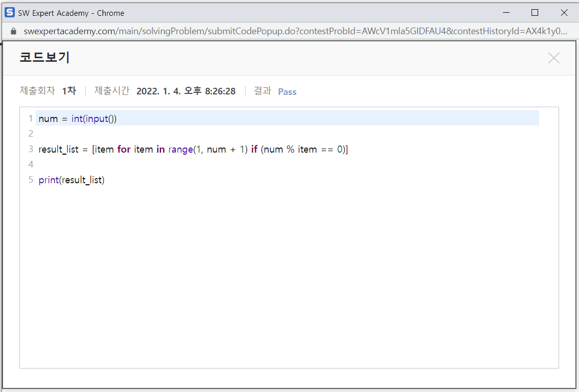
Task: Close the 코드보기 popup with the X icon
Action: (553, 58)
